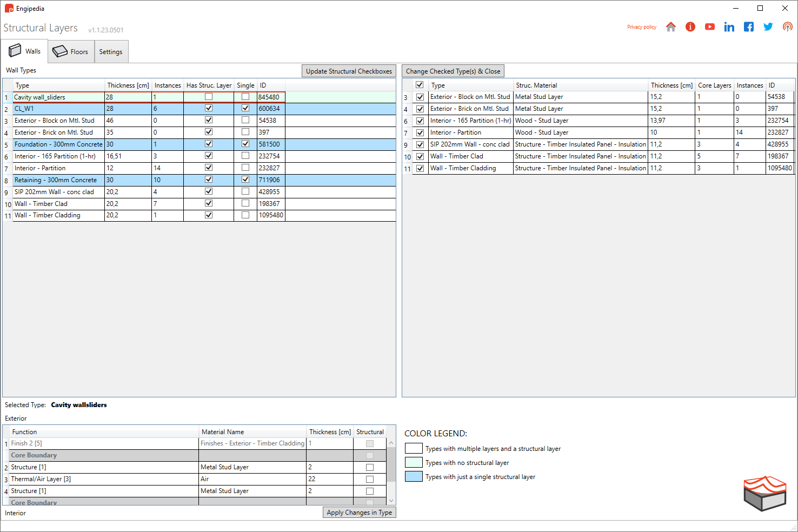Viewport: 798px width, 532px height.
Task: Switch to the Floors tab
Action: (71, 52)
